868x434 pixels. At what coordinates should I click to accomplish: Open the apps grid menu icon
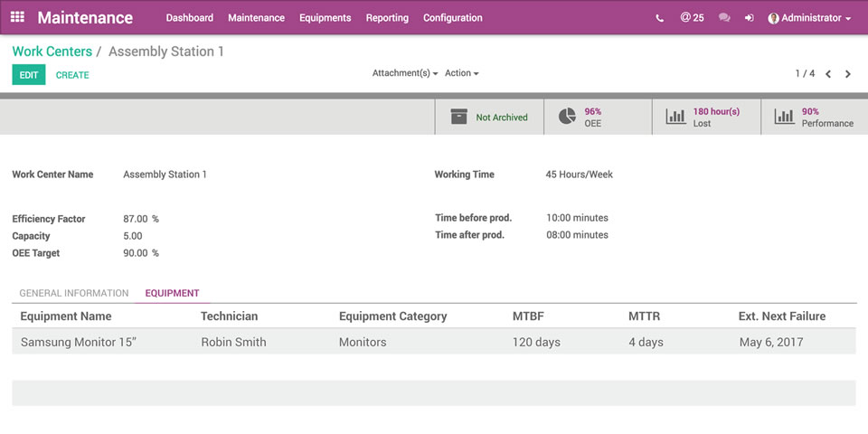click(x=17, y=17)
